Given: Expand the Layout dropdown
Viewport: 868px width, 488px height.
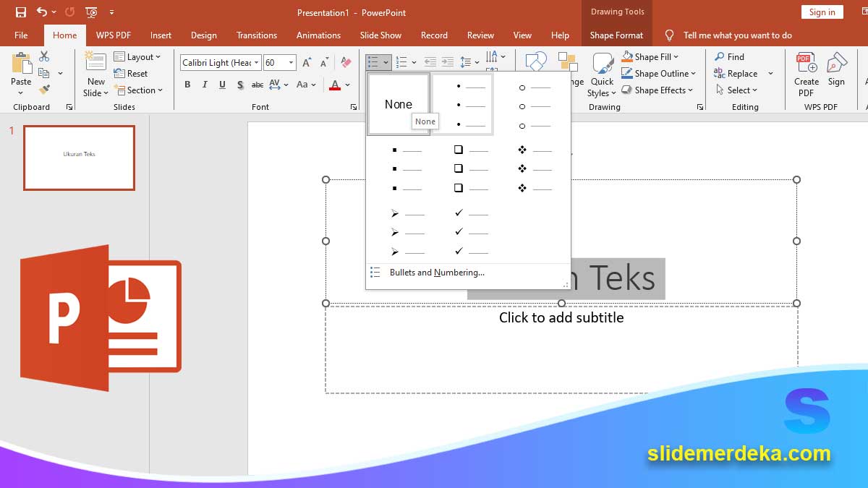Looking at the screenshot, I should (x=137, y=57).
